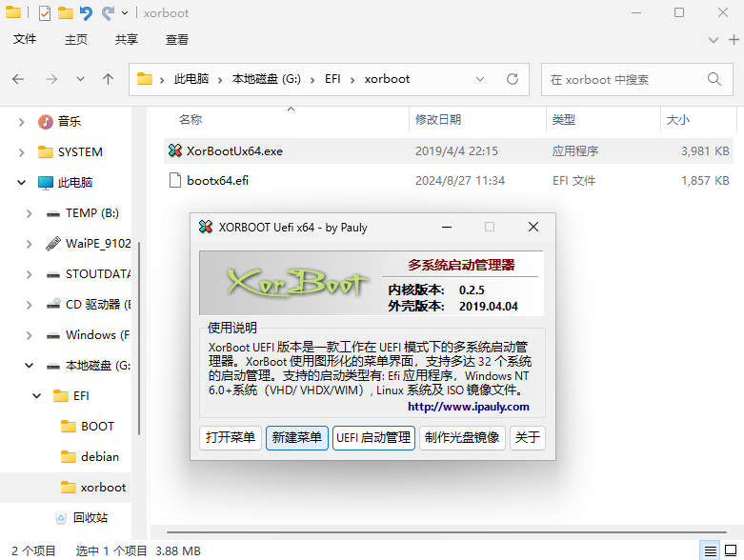744x560 pixels.
Task: Expand the 音乐 tree node
Action: pyautogui.click(x=21, y=122)
